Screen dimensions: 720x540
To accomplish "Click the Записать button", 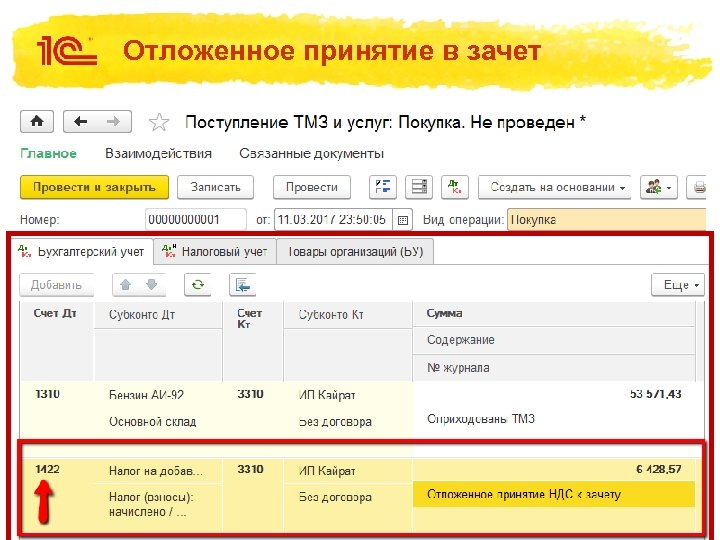I will tap(215, 187).
